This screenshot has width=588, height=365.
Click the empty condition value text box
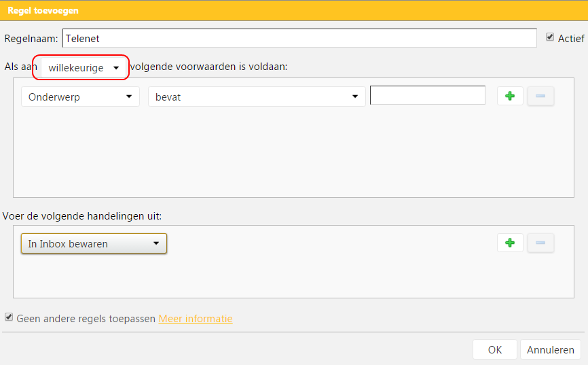coord(428,95)
